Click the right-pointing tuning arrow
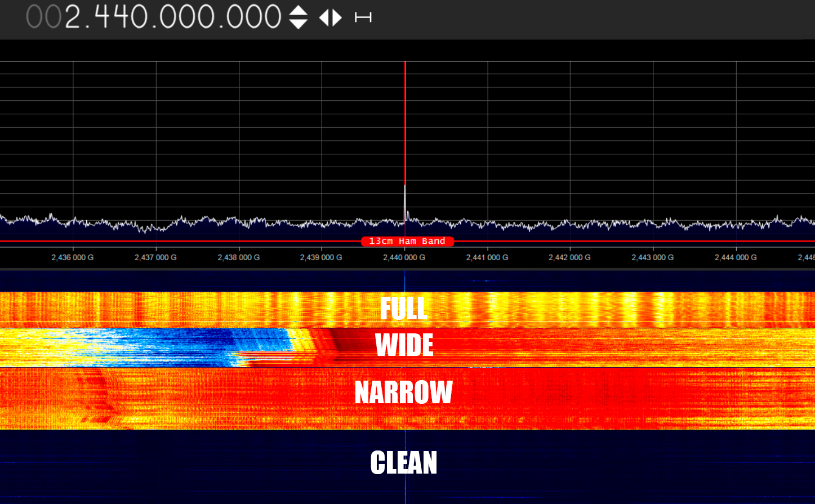The image size is (815, 504). tap(337, 17)
